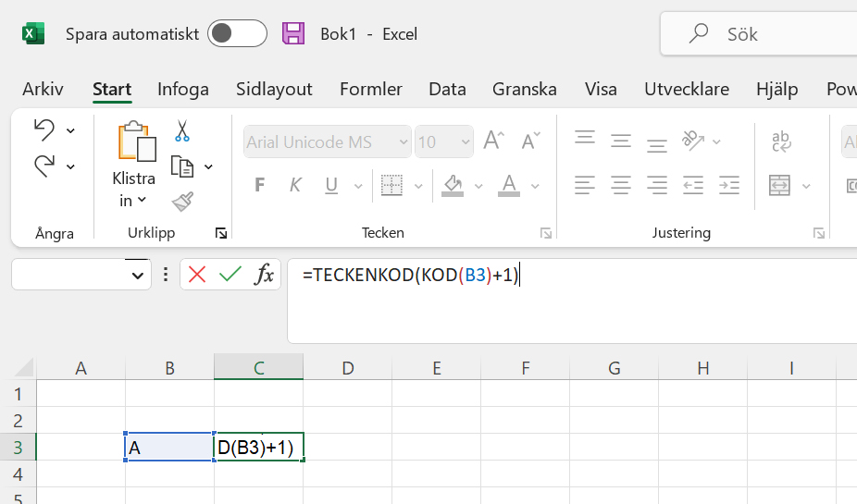The width and height of the screenshot is (857, 504).
Task: Open the Visa ribbon tab
Action: pyautogui.click(x=601, y=89)
